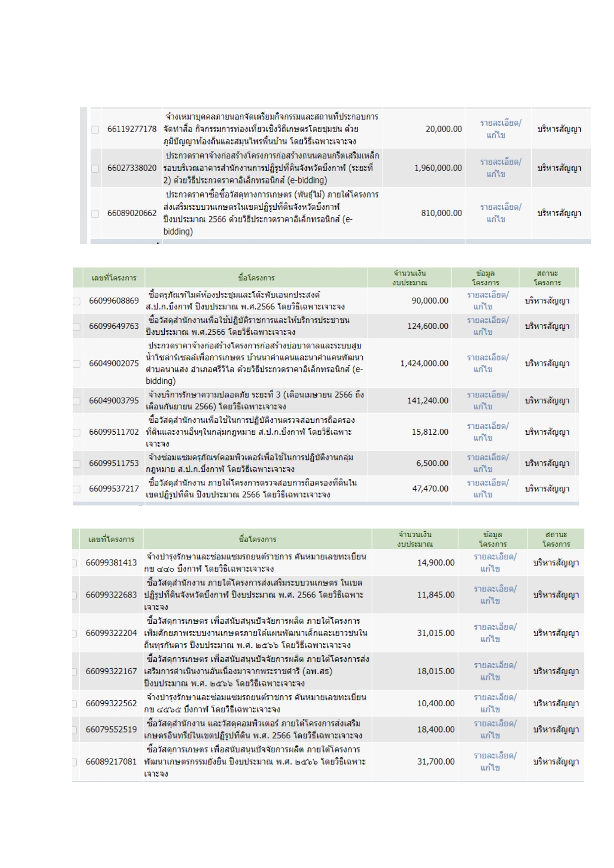Viewport: 614px width, 868px height.
Task: Click the project ID 66099322562
Action: [x=111, y=703]
